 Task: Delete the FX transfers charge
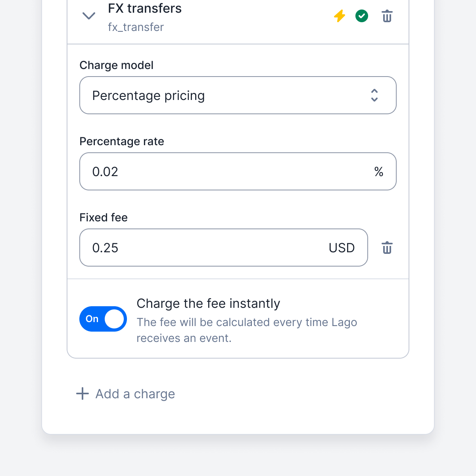387,16
